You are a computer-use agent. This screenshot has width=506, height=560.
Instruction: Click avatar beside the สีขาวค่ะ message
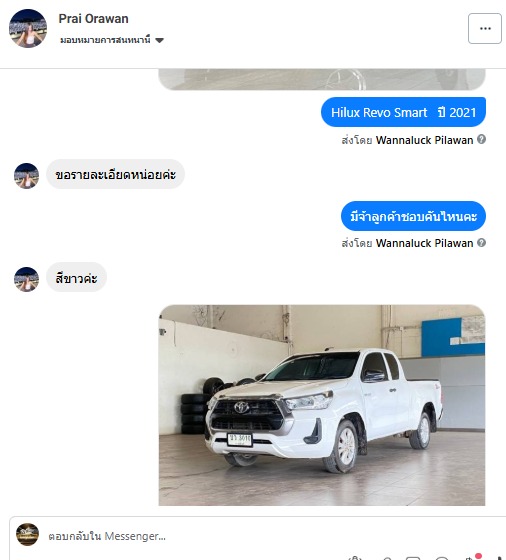click(x=26, y=279)
